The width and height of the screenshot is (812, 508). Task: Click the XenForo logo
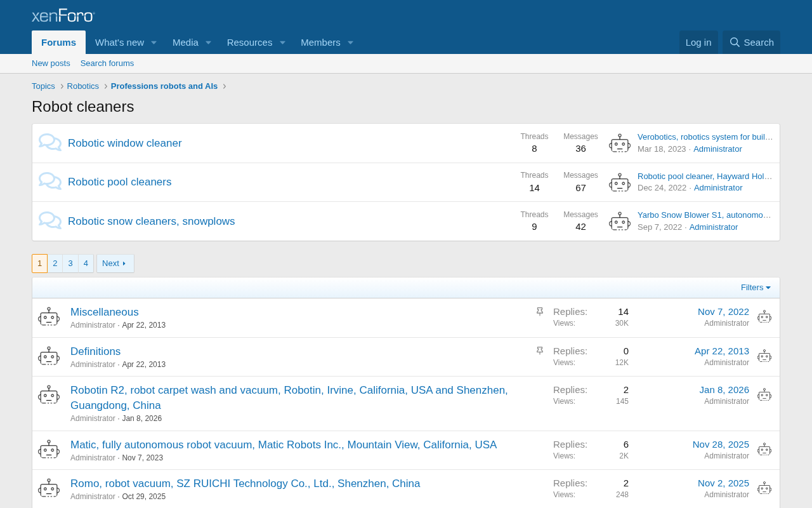point(63,15)
